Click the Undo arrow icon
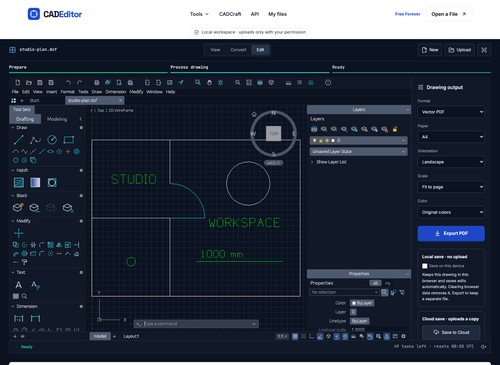The height and width of the screenshot is (365, 500). pos(68,82)
